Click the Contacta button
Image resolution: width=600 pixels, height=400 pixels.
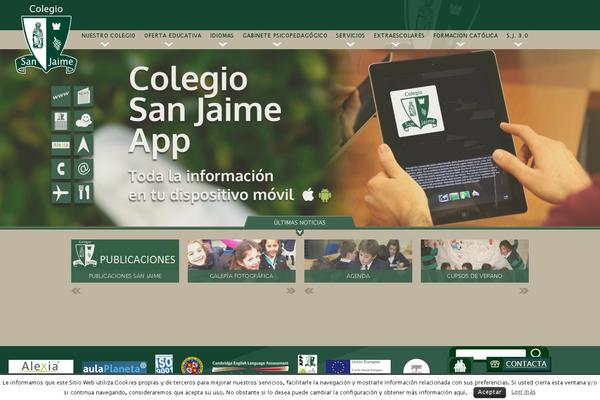pos(519,364)
